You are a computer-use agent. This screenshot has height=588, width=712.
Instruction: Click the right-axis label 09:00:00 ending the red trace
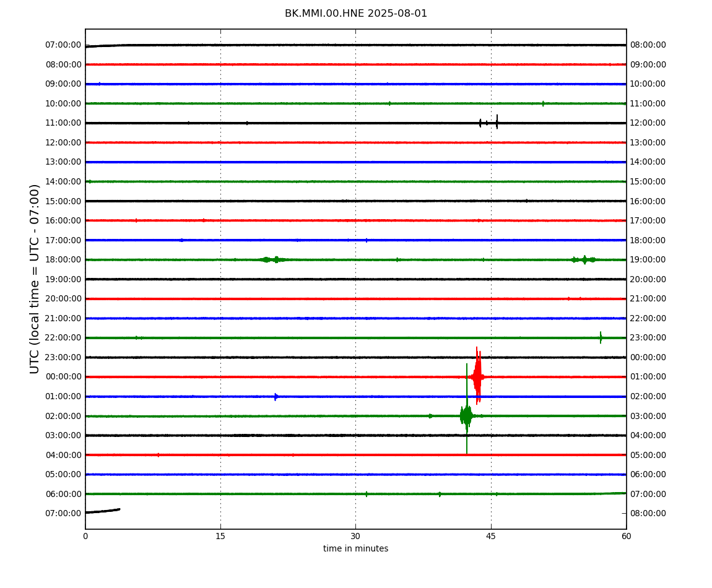648,64
